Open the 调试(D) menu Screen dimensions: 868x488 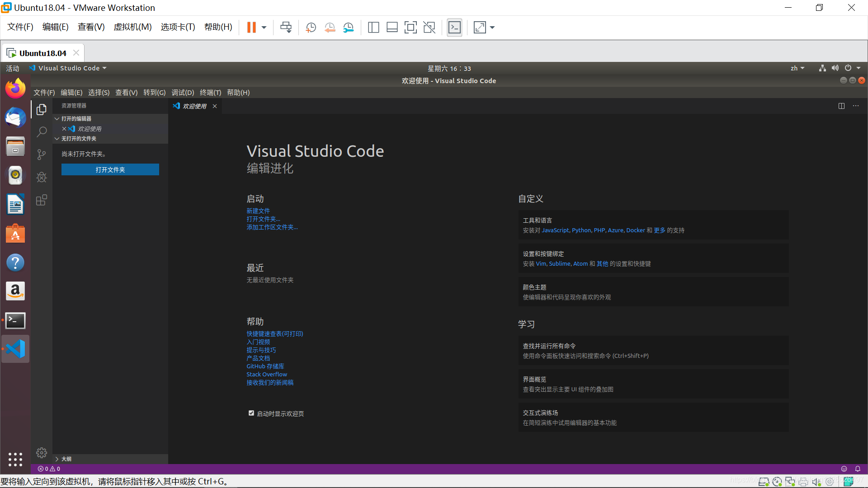pos(183,93)
